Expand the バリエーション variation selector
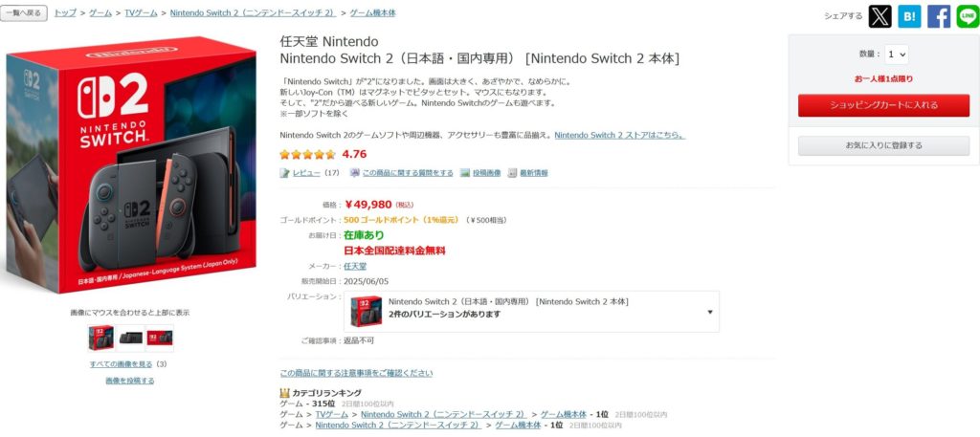The image size is (980, 437). pyautogui.click(x=531, y=312)
